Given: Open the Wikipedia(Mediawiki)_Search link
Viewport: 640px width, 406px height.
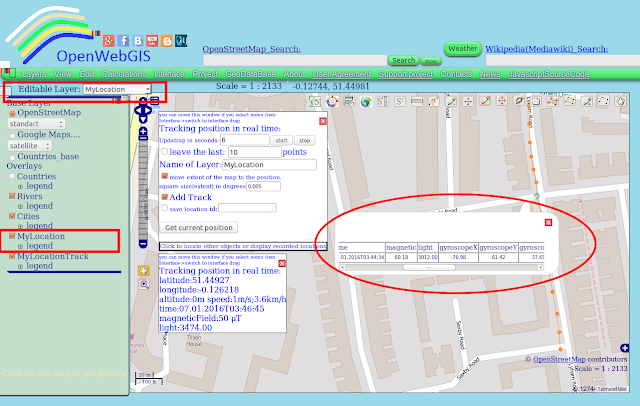Looking at the screenshot, I should click(547, 49).
